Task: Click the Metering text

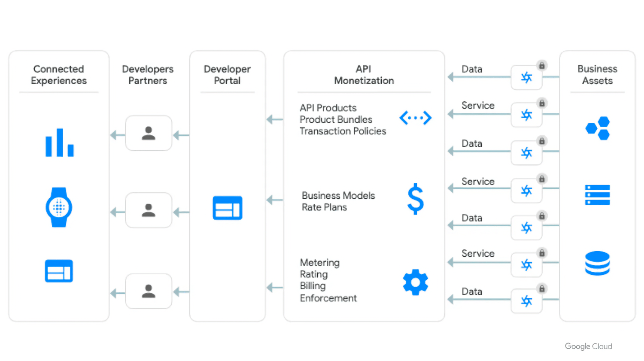Action: [x=320, y=262]
